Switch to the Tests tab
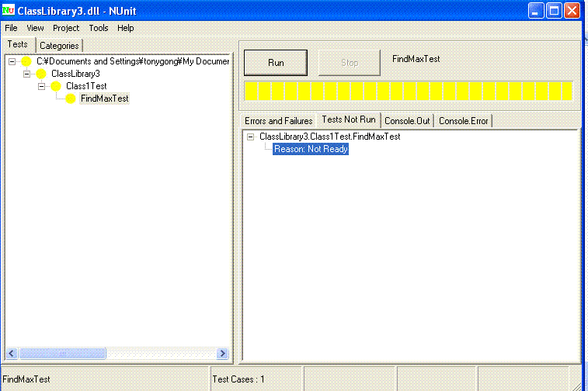The image size is (588, 391). click(18, 44)
